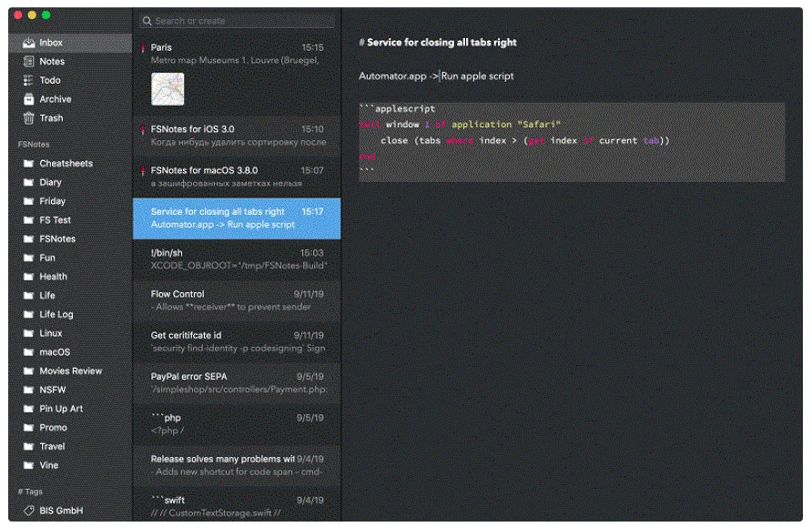This screenshot has width=812, height=527.
Task: Open the !/bin/sh note
Action: (x=237, y=259)
